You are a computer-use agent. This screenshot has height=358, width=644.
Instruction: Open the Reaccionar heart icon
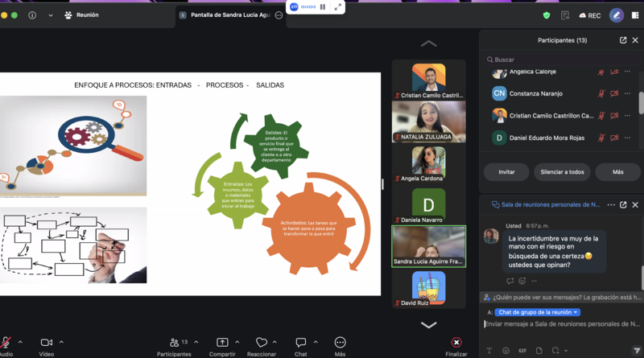[x=261, y=343]
